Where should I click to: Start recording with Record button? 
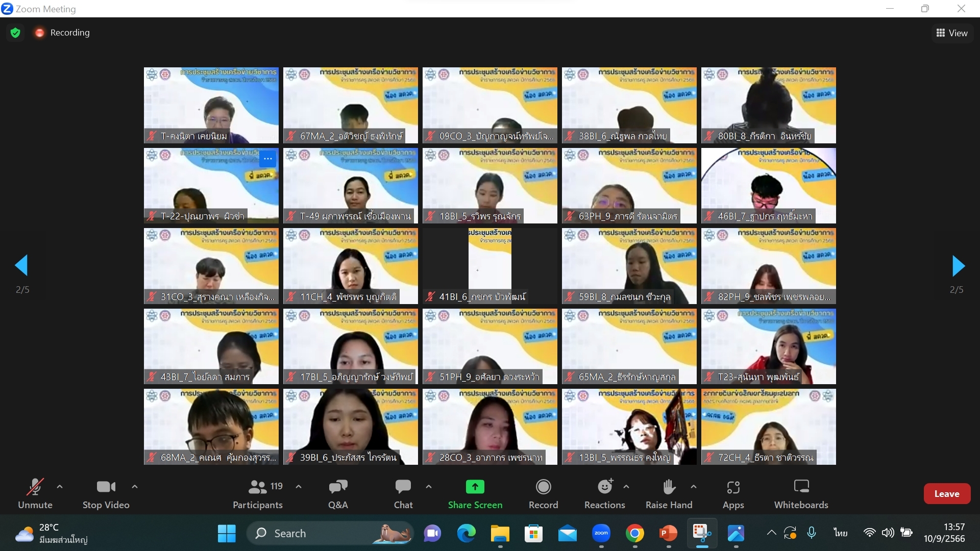coord(544,493)
